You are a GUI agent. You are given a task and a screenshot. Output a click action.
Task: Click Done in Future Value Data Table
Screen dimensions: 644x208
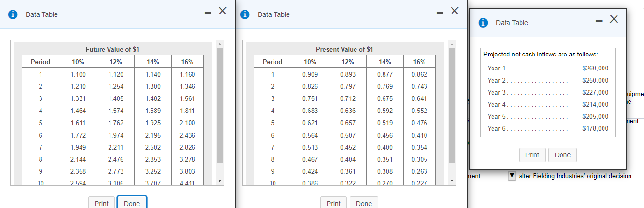[x=132, y=203]
